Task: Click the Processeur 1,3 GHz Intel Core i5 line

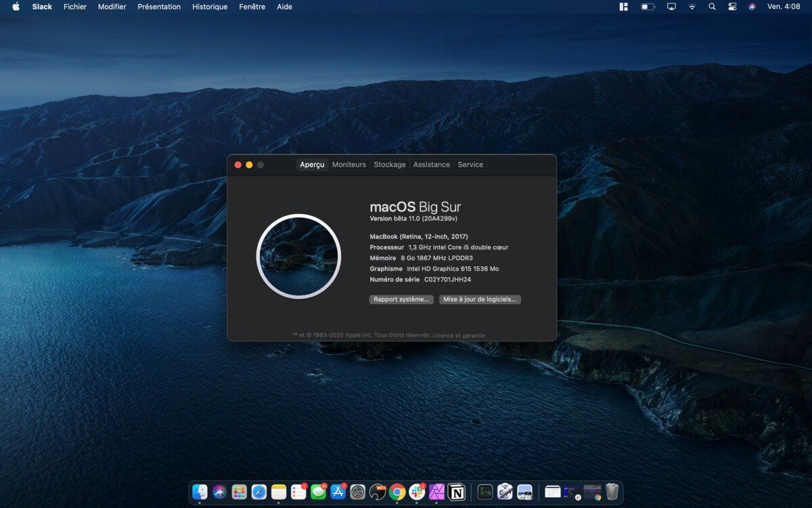Action: [x=439, y=247]
